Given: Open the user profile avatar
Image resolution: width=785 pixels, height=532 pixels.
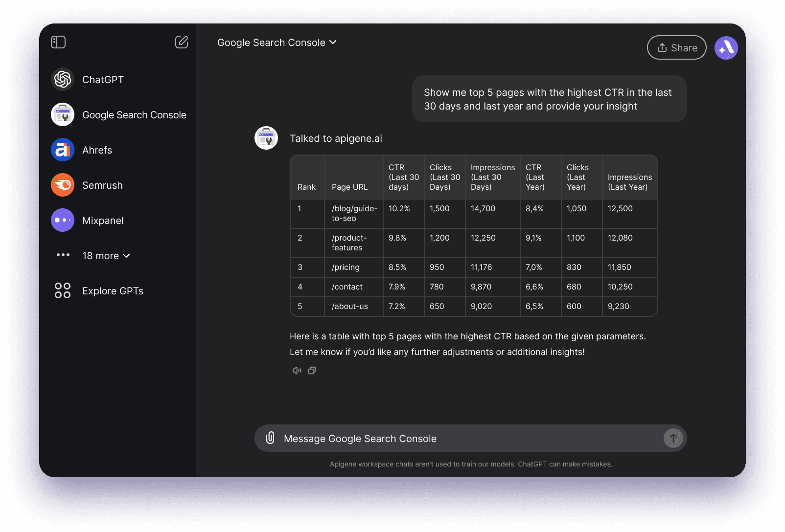Looking at the screenshot, I should (x=726, y=48).
